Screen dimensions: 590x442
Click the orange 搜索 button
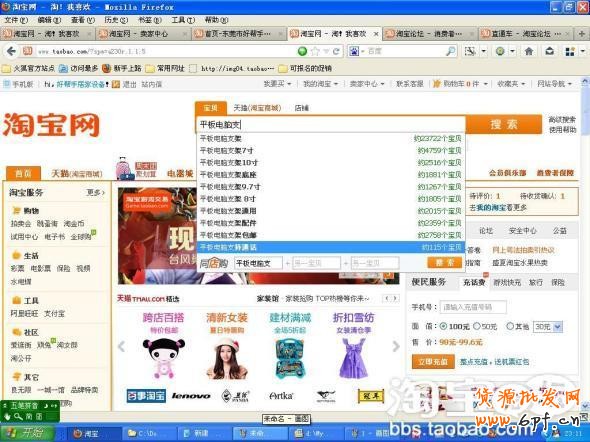click(504, 125)
